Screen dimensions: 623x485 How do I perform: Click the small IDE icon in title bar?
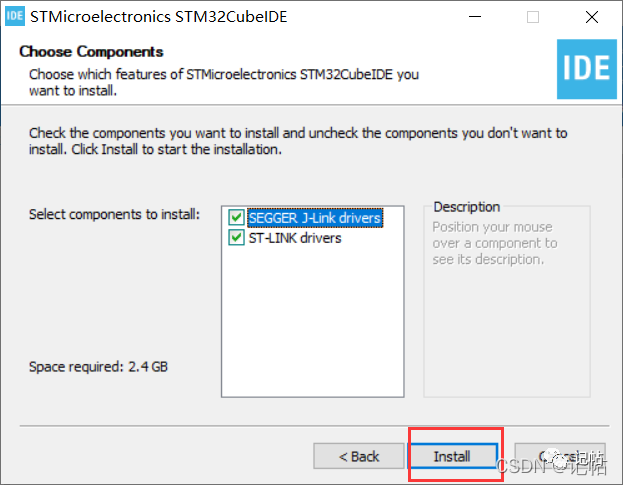pos(15,16)
